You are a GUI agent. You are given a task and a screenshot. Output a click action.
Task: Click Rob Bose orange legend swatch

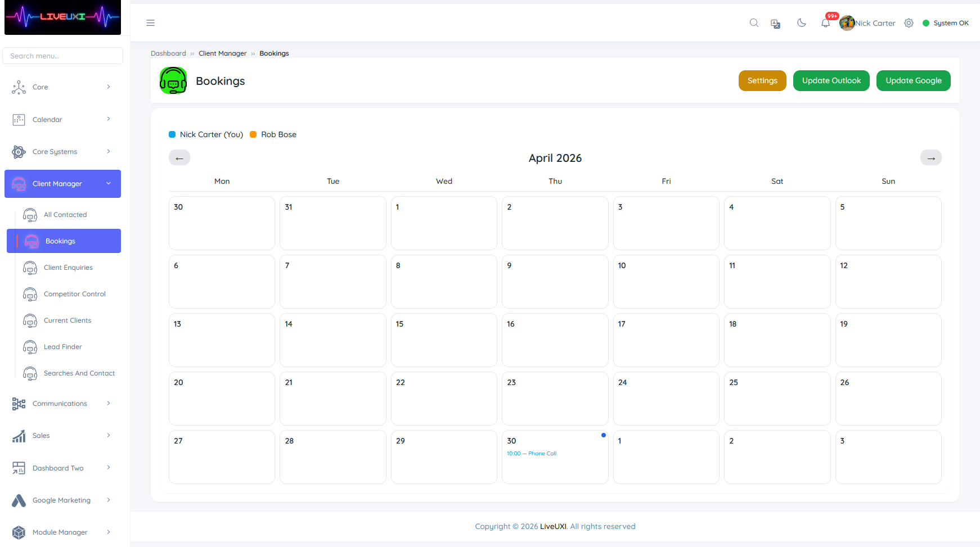pyautogui.click(x=253, y=134)
